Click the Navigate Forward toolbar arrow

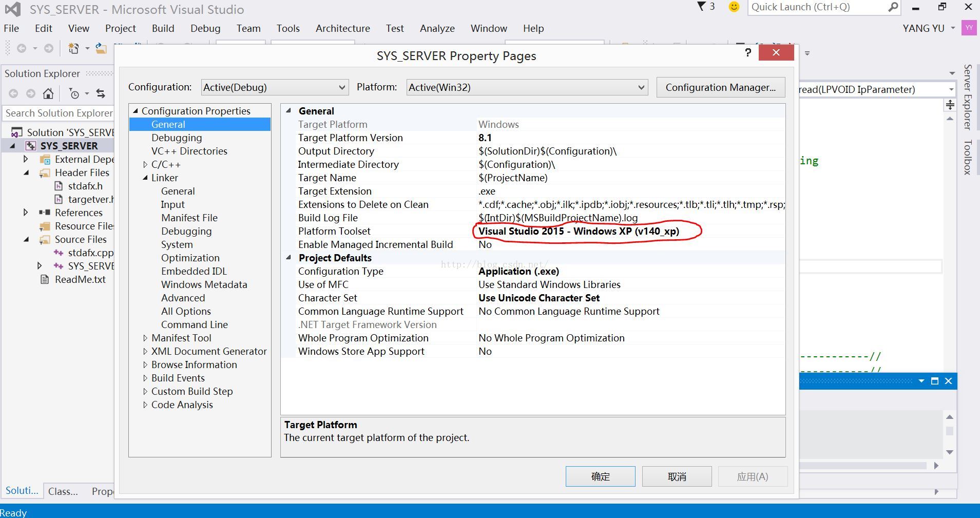click(48, 48)
